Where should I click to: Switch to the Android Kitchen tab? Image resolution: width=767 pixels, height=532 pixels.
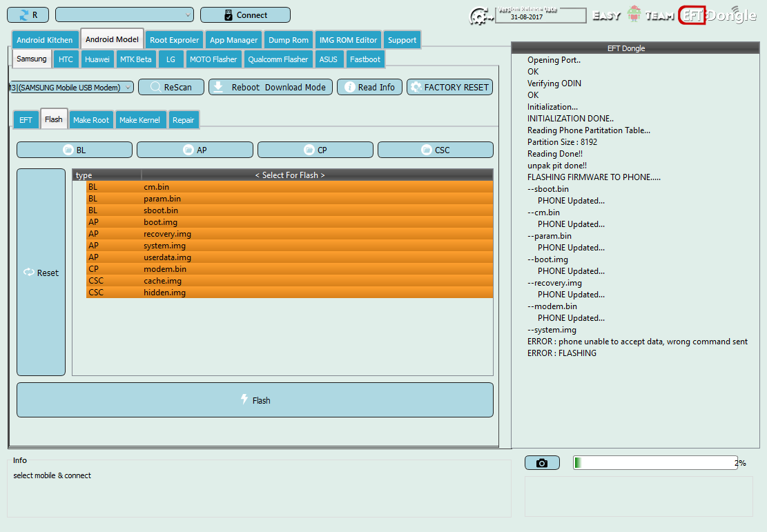coord(44,40)
